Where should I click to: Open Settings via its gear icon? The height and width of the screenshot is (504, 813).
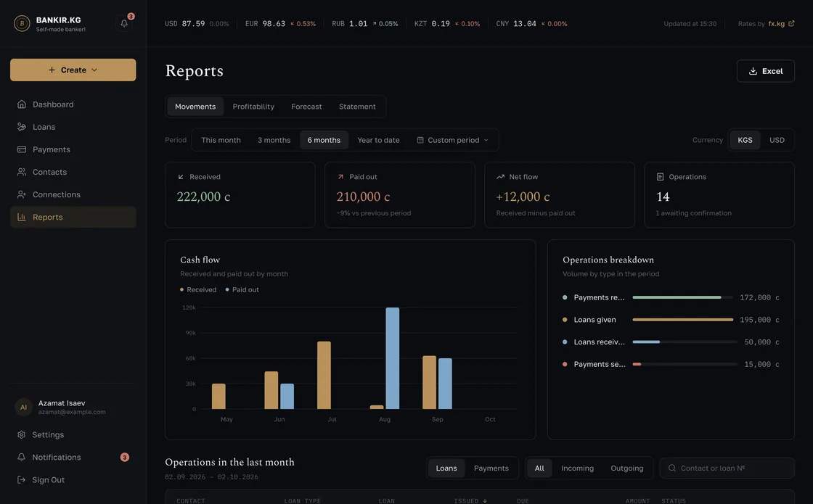[x=21, y=434]
